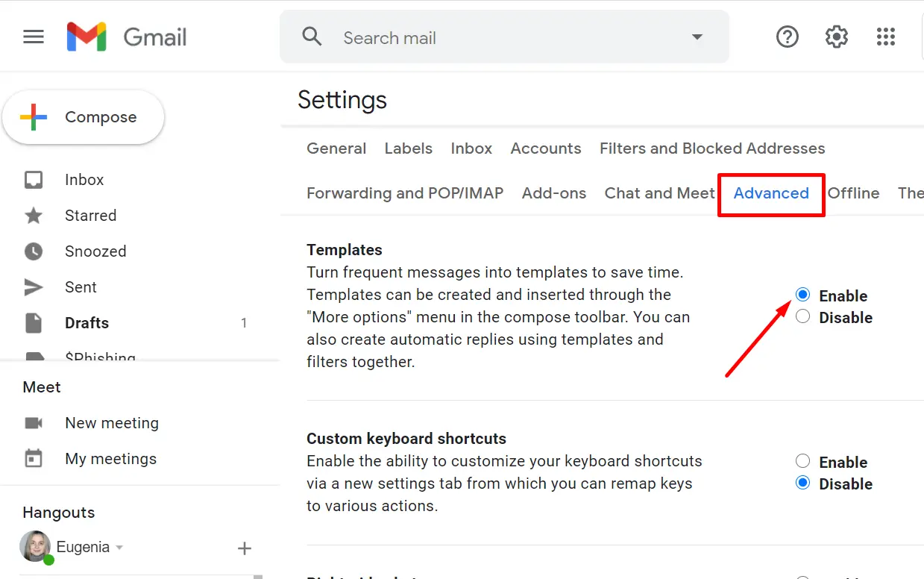Screen dimensions: 924x579
Task: Open Forwarding and POP/IMAP tab
Action: [x=405, y=193]
